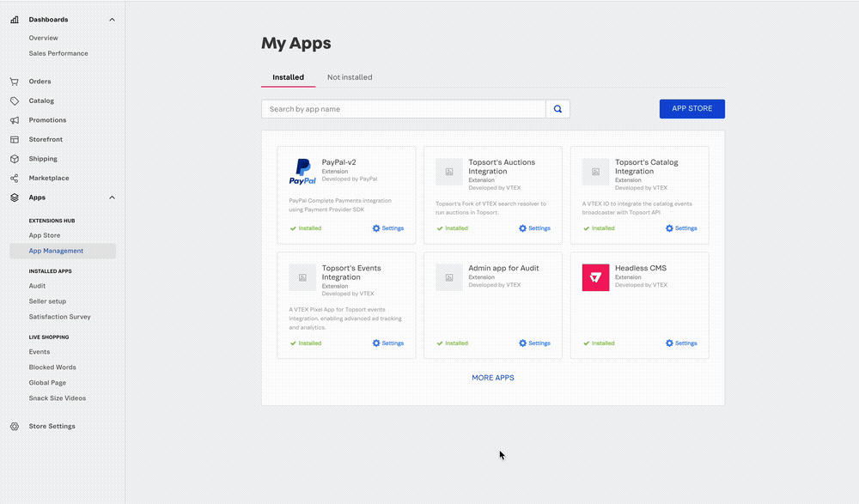The height and width of the screenshot is (504, 859).
Task: Click the Catalog tag icon in the sidebar
Action: [x=14, y=100]
